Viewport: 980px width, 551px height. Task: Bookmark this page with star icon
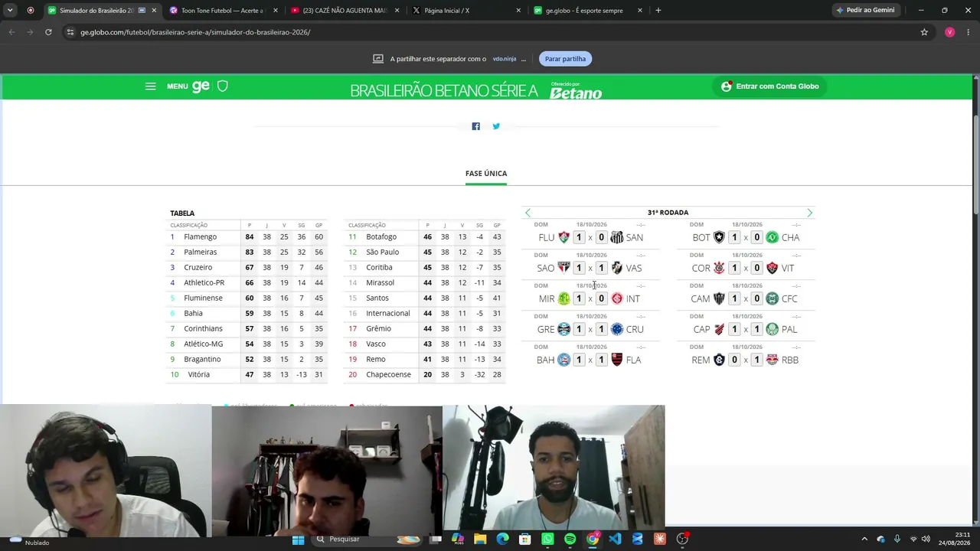[924, 32]
